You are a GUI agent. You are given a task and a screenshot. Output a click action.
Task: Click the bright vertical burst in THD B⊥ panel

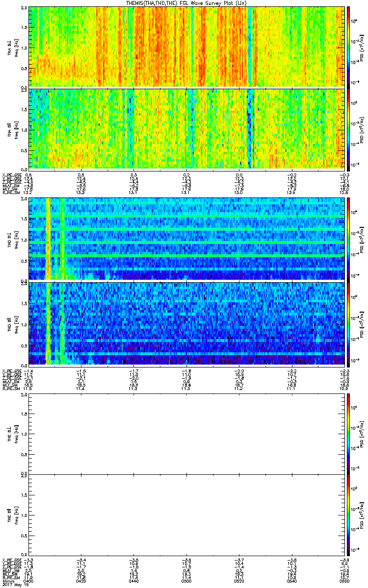point(48,239)
